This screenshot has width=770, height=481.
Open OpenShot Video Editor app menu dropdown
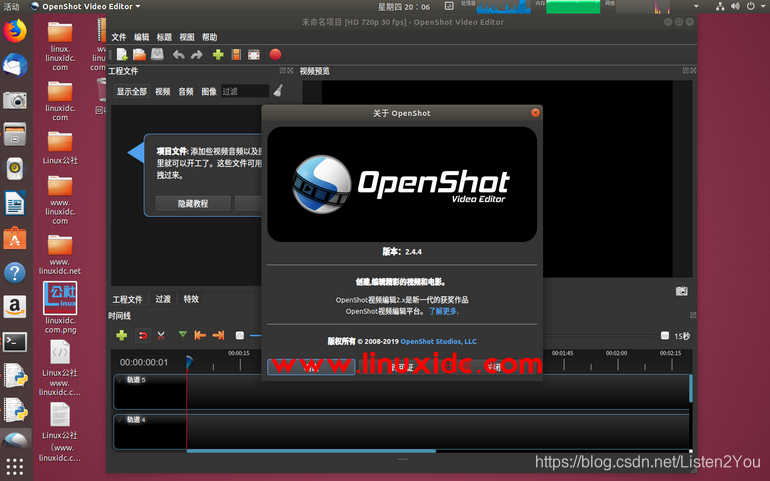point(85,6)
